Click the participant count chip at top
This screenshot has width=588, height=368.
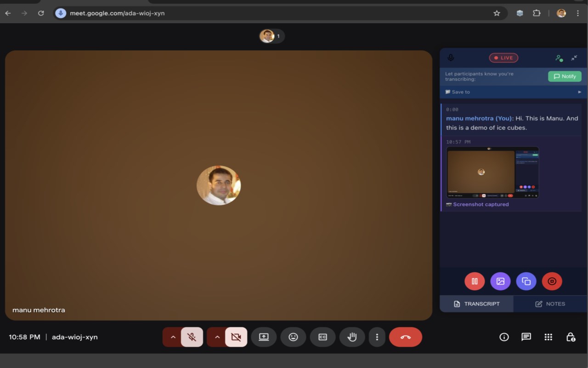(272, 36)
